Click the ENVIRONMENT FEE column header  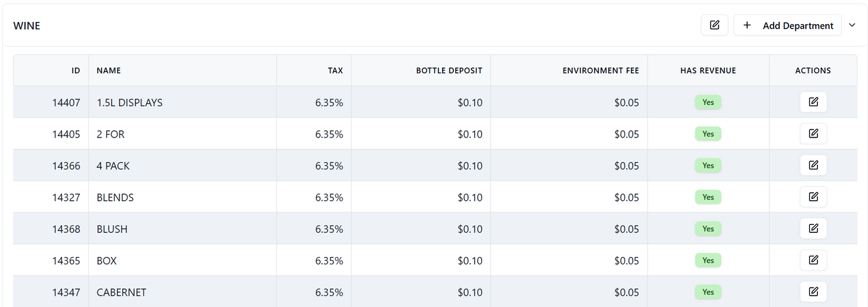[600, 70]
